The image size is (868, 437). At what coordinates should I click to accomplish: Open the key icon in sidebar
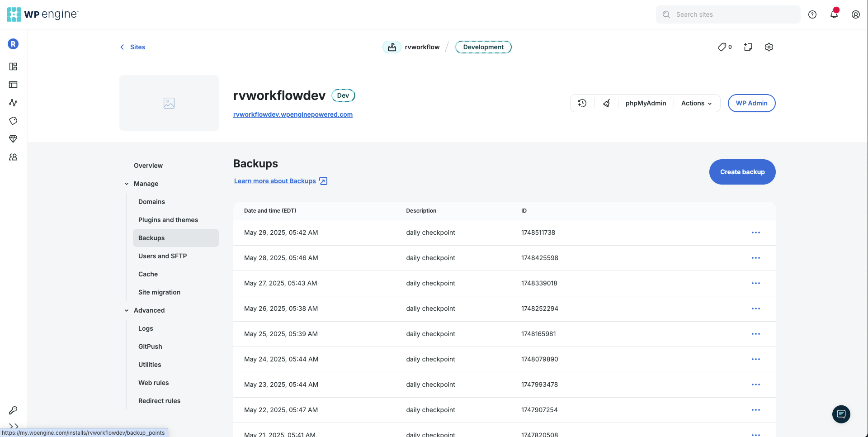tap(13, 410)
